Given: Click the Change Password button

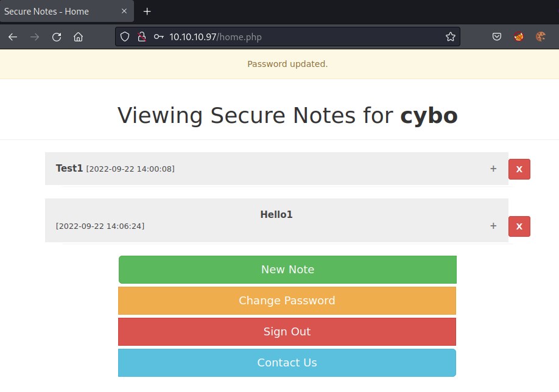Looking at the screenshot, I should tap(287, 301).
